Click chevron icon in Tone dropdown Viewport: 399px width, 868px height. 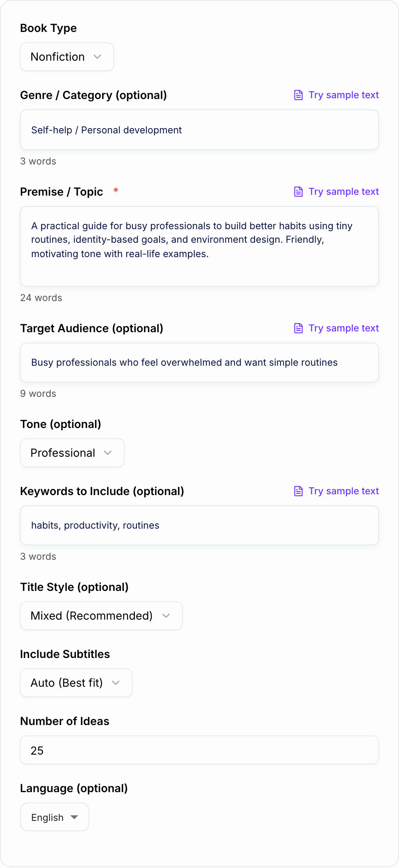click(x=108, y=453)
